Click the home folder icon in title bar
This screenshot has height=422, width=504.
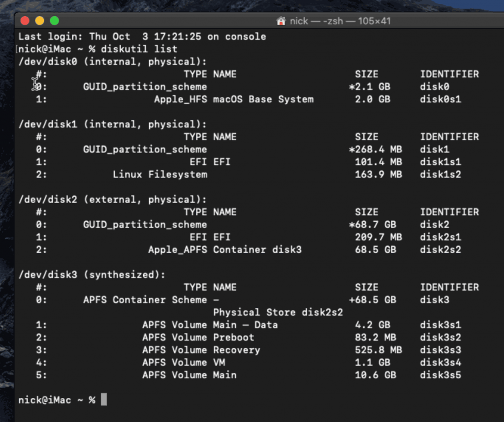click(281, 21)
